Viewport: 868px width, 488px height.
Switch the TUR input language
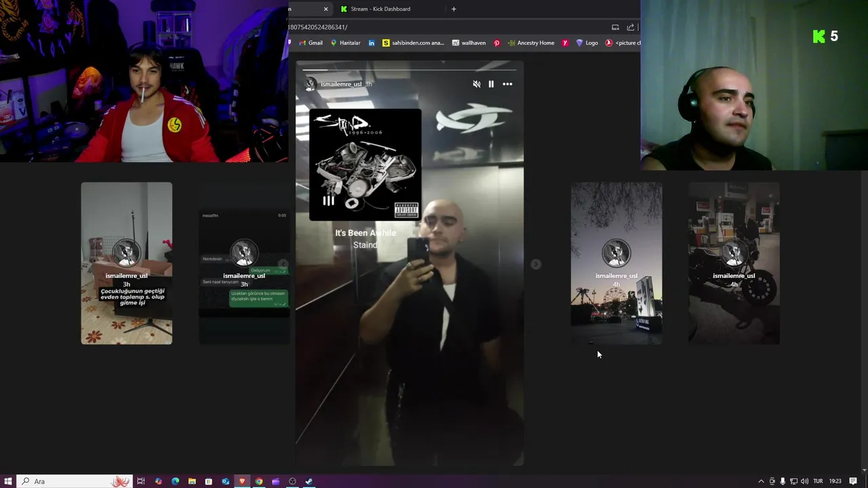click(818, 481)
